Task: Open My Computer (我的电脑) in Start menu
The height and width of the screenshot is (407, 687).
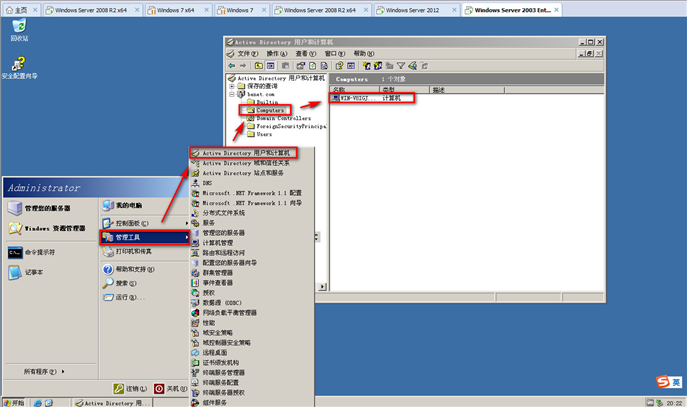Action: (x=122, y=205)
